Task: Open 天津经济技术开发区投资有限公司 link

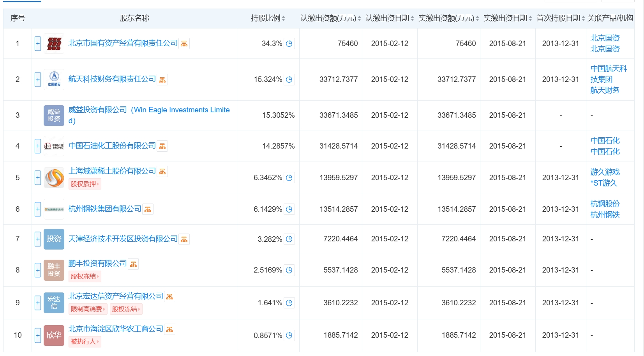Action: [x=123, y=239]
